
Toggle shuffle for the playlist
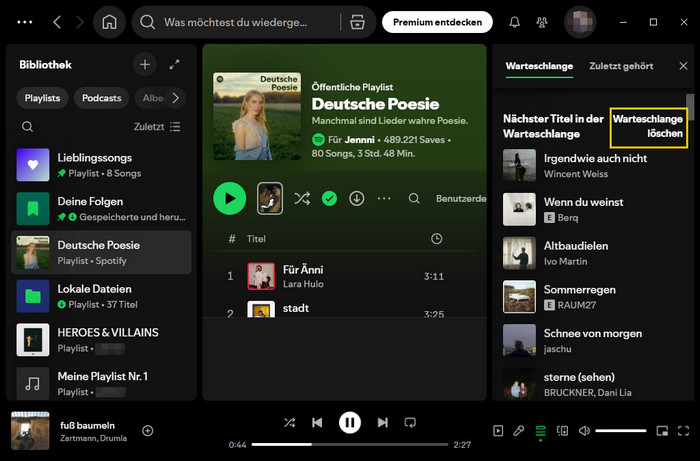(302, 199)
